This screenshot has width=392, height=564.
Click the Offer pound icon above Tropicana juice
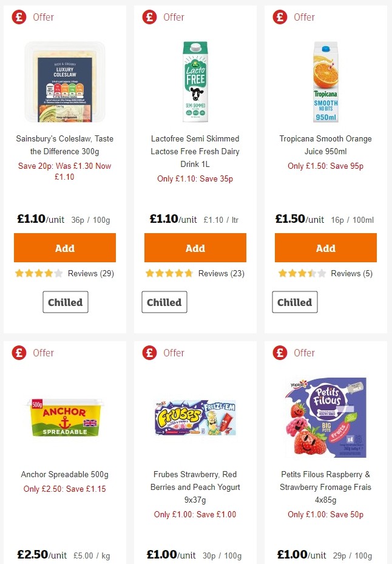click(279, 17)
